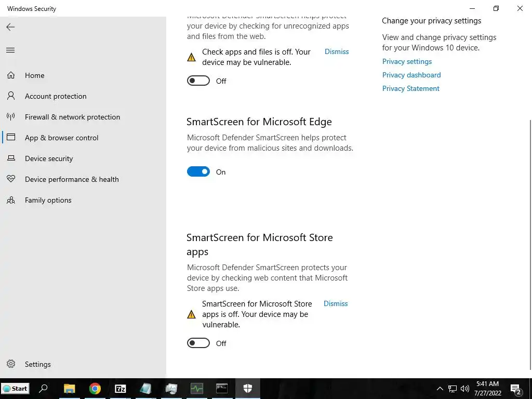Click warning icon beside Microsoft Store apps message
Image resolution: width=532 pixels, height=399 pixels.
coord(191,314)
